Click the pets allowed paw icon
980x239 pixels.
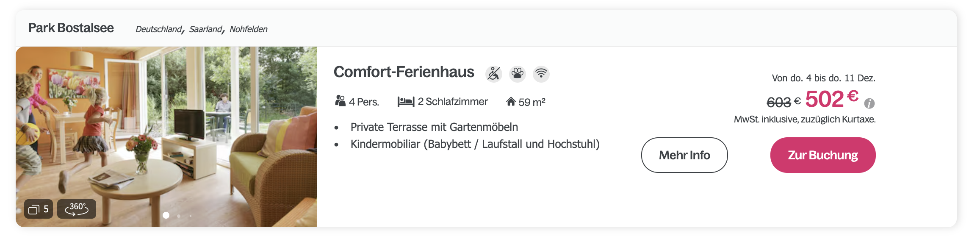click(517, 74)
